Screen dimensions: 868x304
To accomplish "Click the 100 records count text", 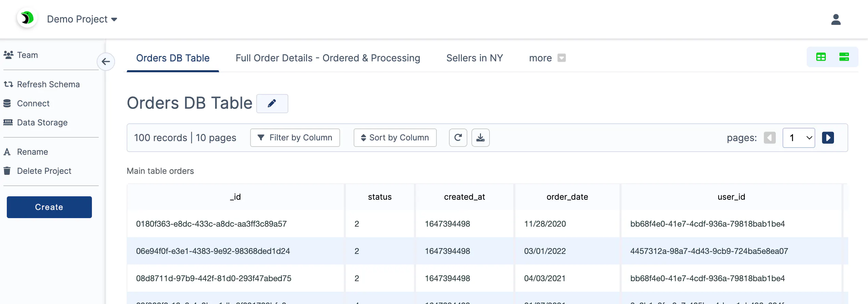I will click(160, 138).
